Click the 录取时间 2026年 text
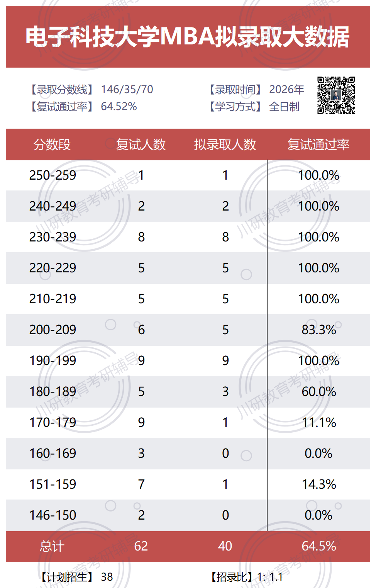 coord(256,90)
